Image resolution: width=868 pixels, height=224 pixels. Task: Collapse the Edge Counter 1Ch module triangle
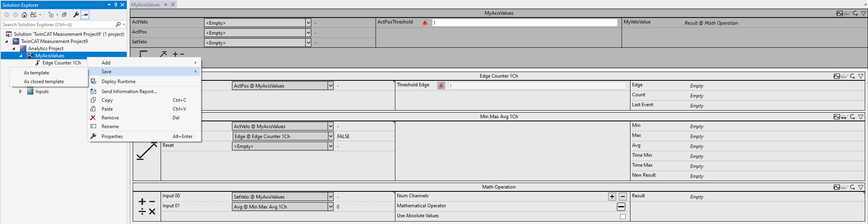pos(861,76)
